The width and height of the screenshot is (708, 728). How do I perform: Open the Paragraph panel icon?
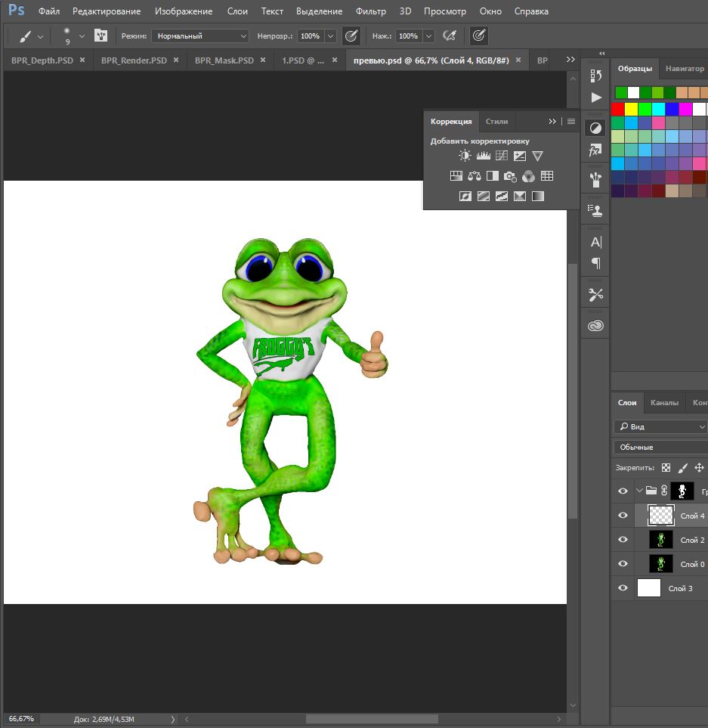point(596,263)
